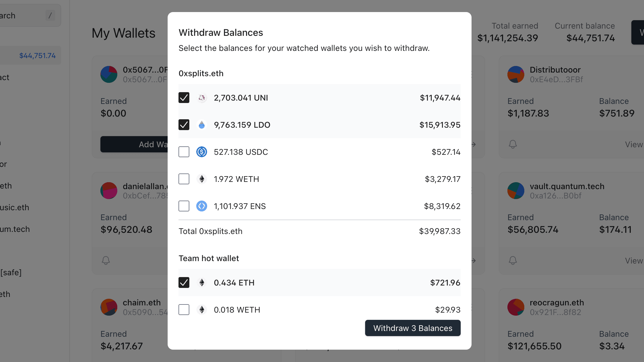644x362 pixels.
Task: Click the notification bell on the Distributooor card
Action: tap(513, 145)
